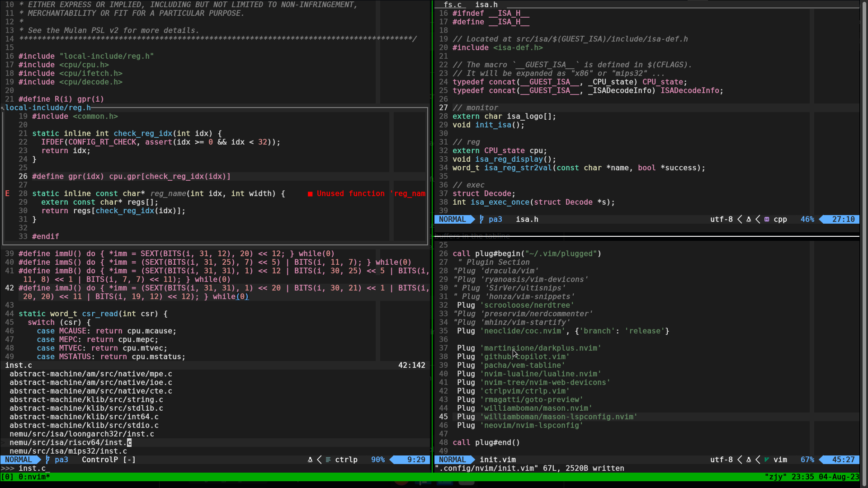Select abstract-machine/am/src/native/cte.c in CtrlP list
This screenshot has height=488, width=868.
click(x=91, y=391)
